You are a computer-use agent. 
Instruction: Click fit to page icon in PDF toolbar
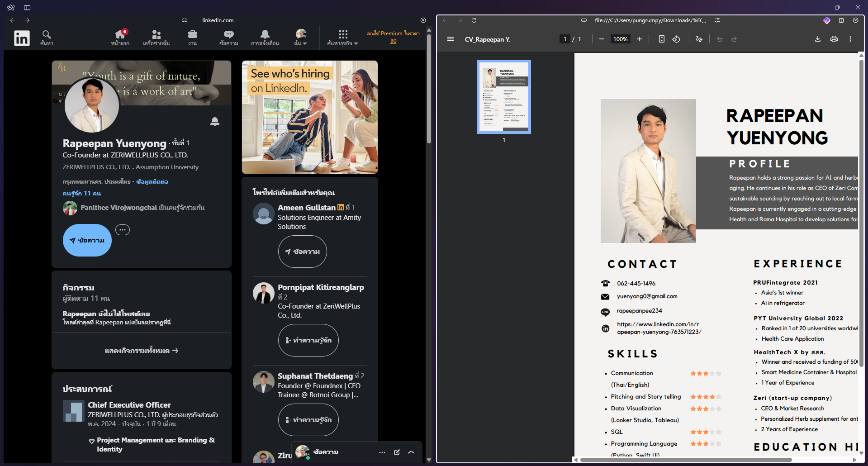[662, 39]
